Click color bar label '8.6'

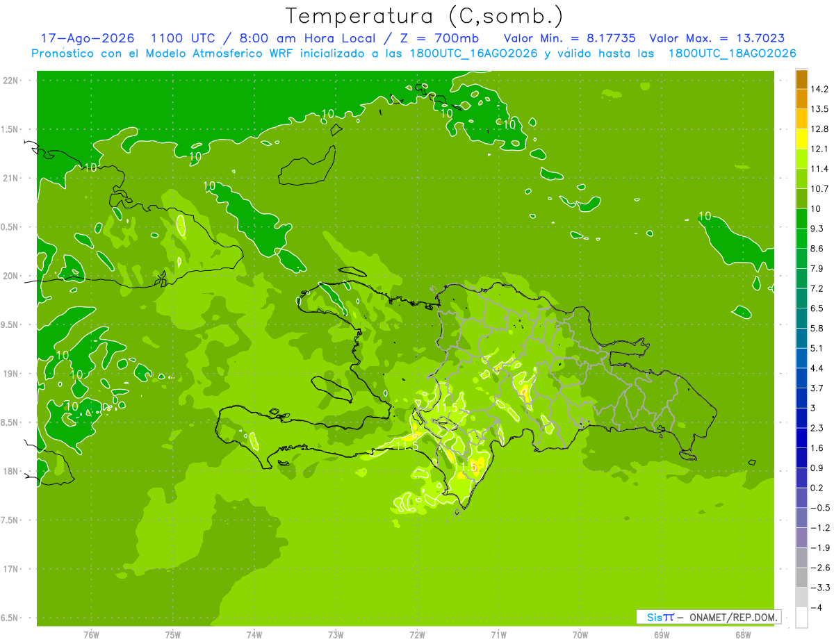coord(817,248)
